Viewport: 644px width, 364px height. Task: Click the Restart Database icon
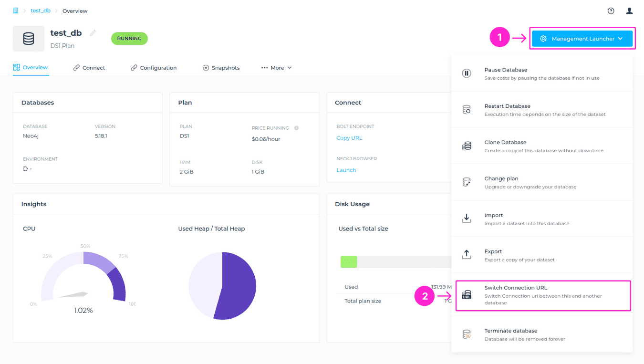[467, 109]
